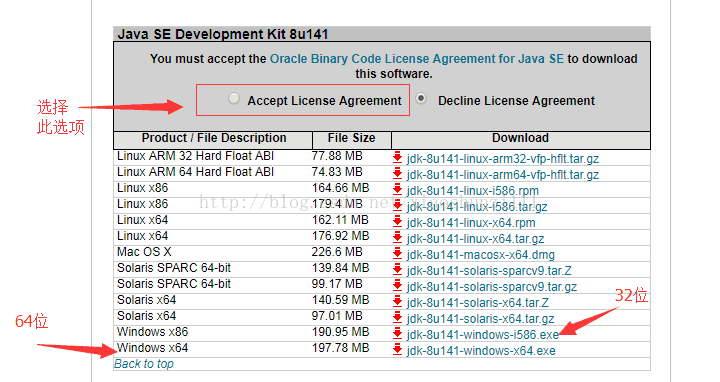Download jdk-8u141-linux-arm64-vfp-hflt.tar.gz link
This screenshot has width=720, height=382.
pyautogui.click(x=503, y=175)
